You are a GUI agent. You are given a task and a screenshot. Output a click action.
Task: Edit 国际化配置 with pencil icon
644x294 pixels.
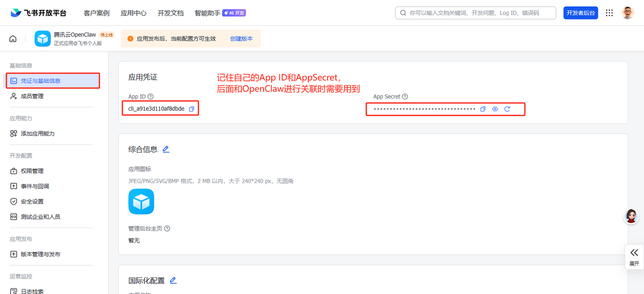tap(173, 280)
